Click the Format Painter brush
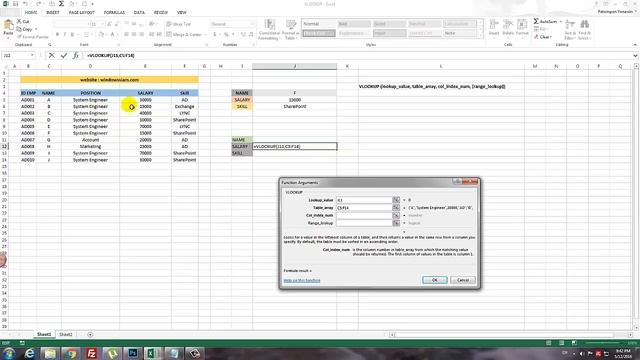 click(x=19, y=37)
